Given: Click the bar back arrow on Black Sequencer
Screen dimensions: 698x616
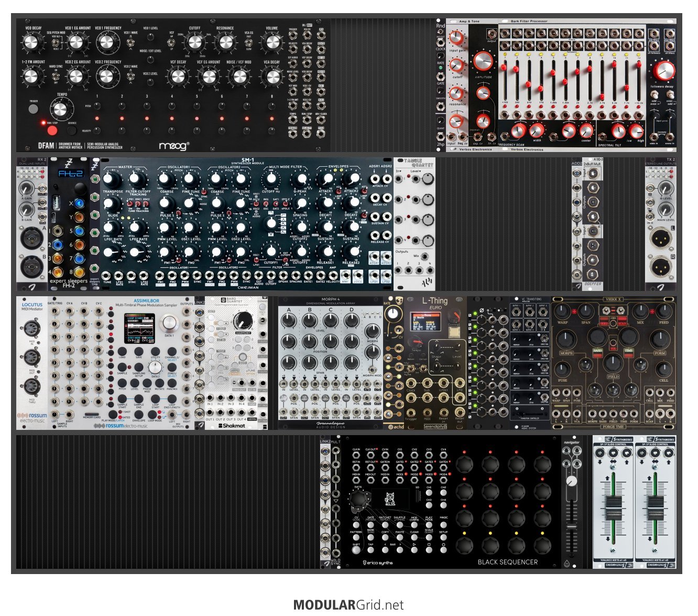Looking at the screenshot, I should coord(385,551).
